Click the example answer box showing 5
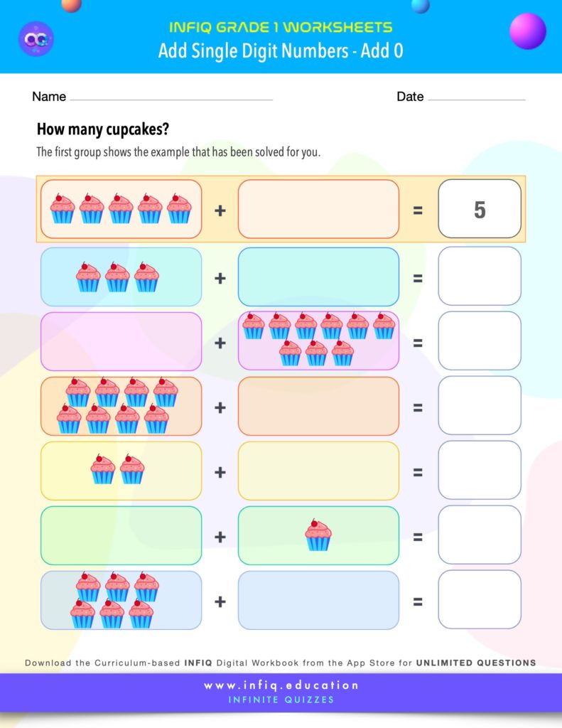Screen dimensions: 562x728 [480, 209]
